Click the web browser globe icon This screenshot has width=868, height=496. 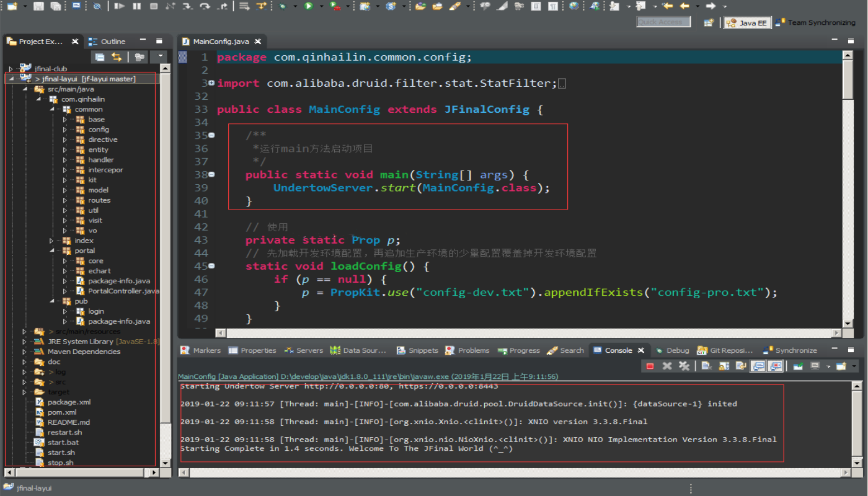pos(574,6)
